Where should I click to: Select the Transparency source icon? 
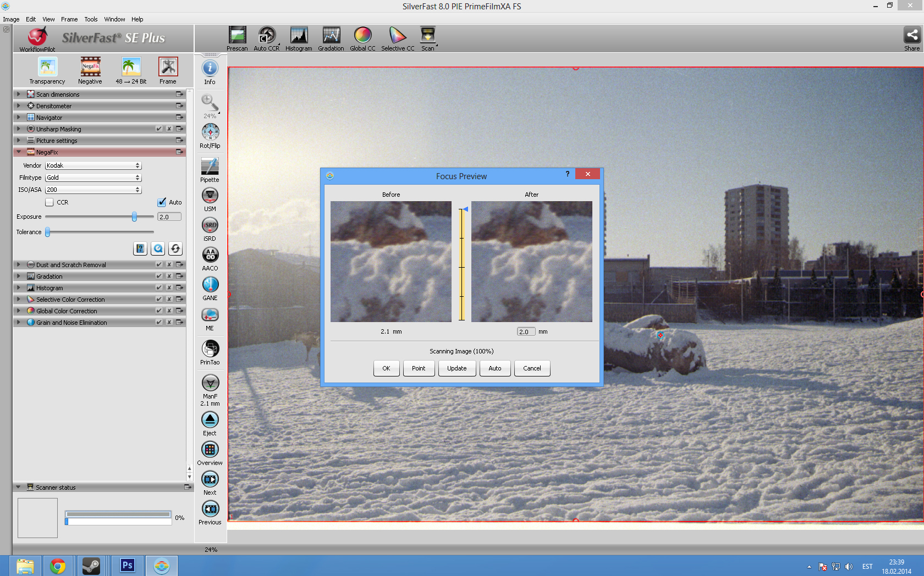pyautogui.click(x=47, y=67)
